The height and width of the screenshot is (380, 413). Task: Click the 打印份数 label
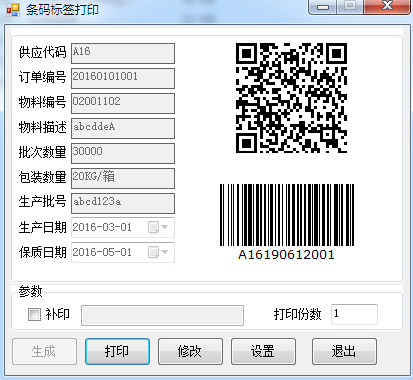coord(297,314)
